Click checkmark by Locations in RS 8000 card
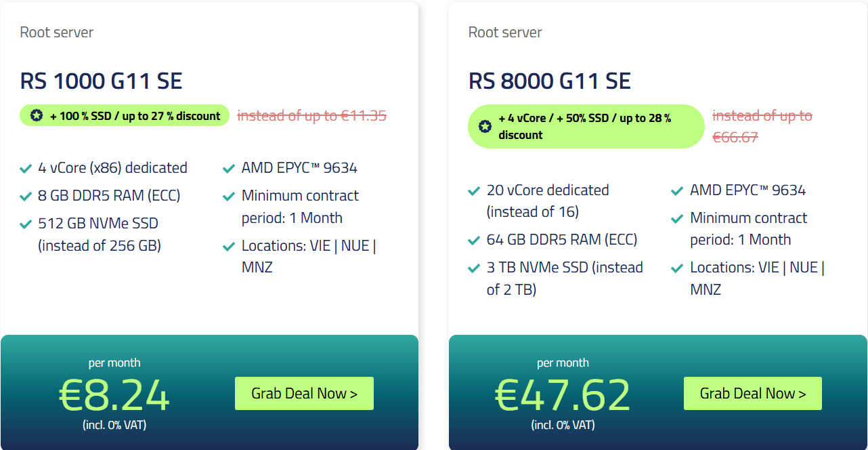The image size is (868, 450). [677, 268]
